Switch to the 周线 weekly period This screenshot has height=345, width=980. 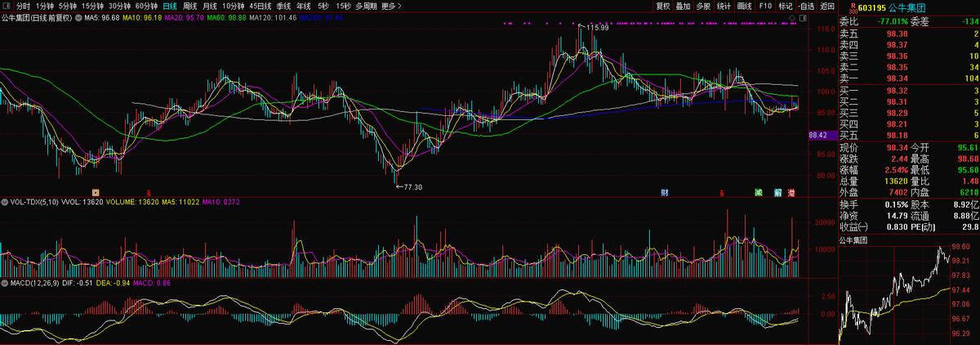[x=189, y=6]
